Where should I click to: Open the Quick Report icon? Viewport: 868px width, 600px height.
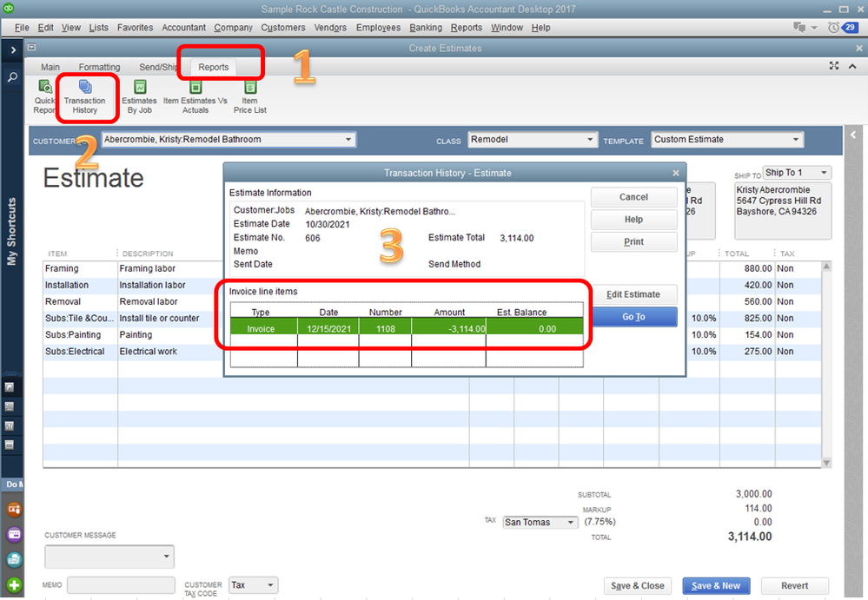tap(45, 96)
